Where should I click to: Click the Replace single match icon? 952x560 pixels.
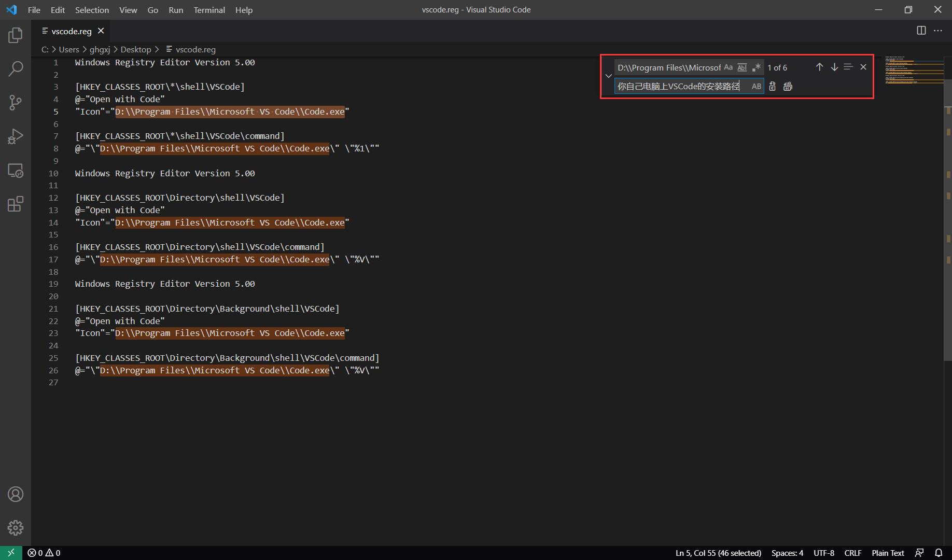(x=773, y=87)
